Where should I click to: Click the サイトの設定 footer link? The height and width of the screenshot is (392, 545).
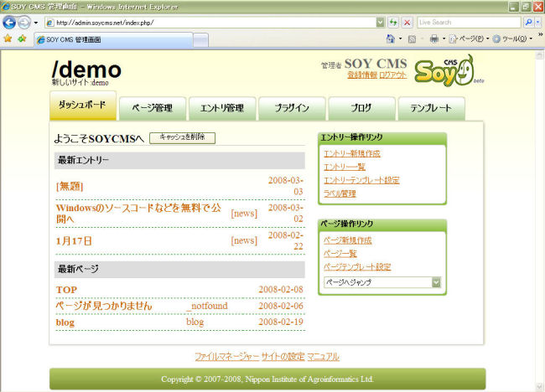[283, 357]
